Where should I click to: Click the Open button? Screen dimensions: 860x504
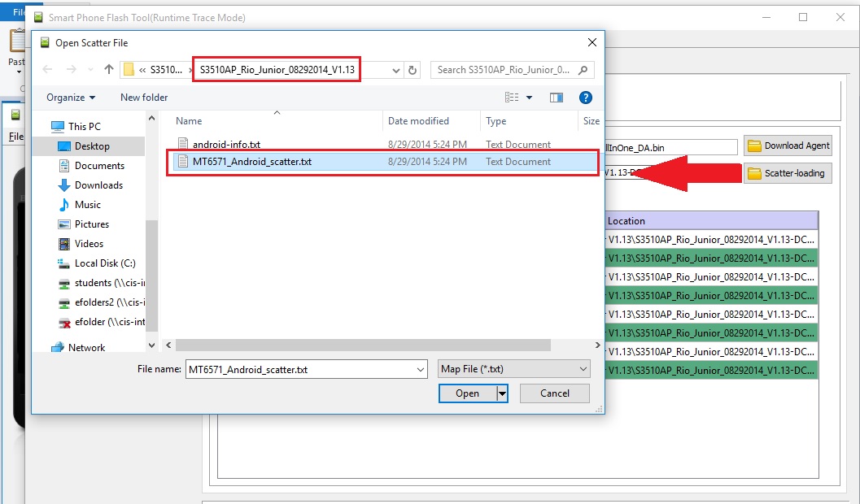coord(467,393)
